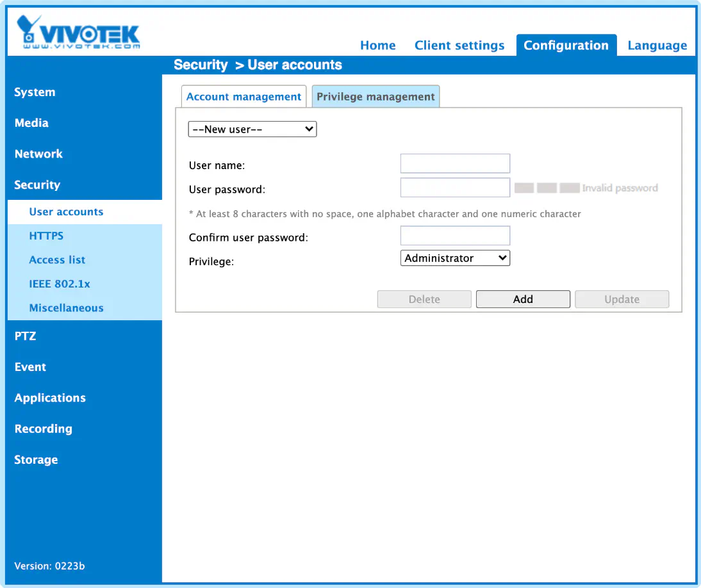
Task: Open the Home page link
Action: (x=378, y=45)
